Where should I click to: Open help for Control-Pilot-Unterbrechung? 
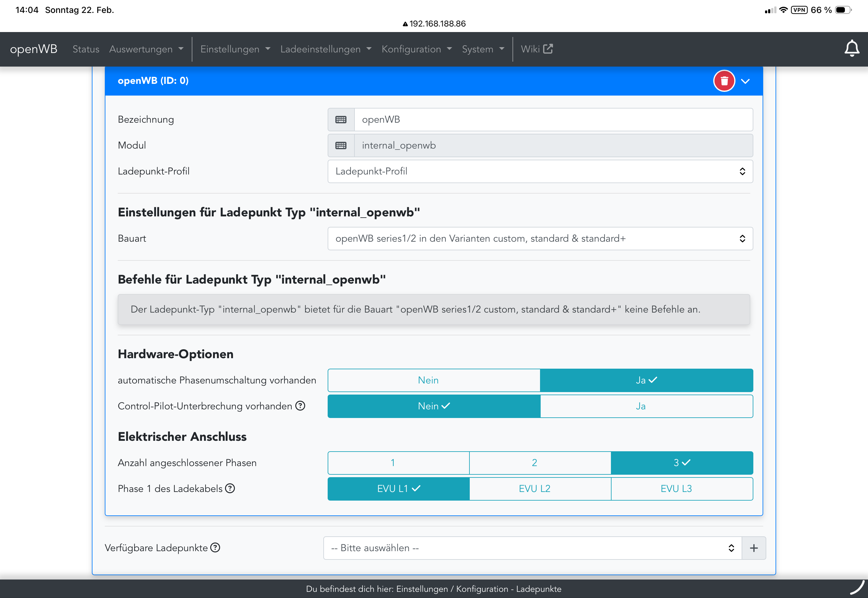[x=300, y=406]
